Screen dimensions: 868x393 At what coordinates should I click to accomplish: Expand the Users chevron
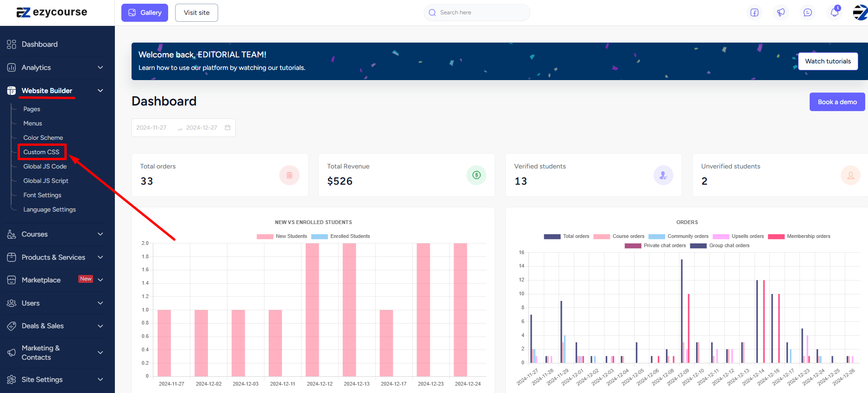click(x=101, y=303)
